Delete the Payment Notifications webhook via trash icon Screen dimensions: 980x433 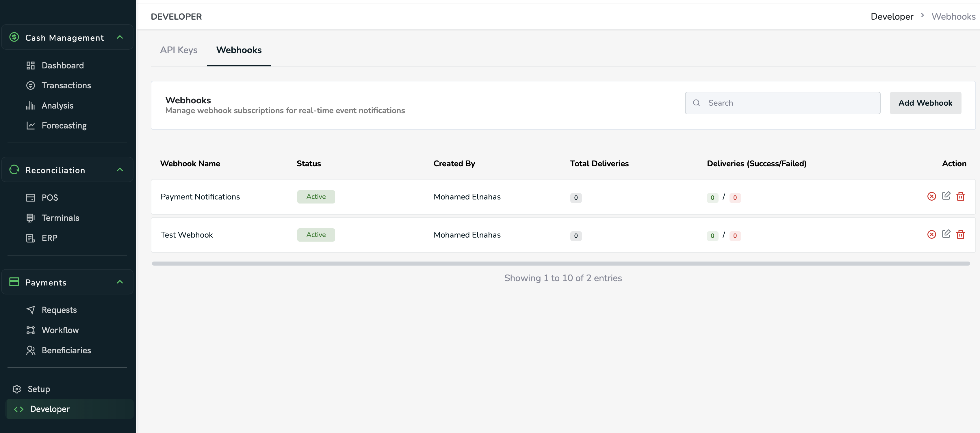(960, 196)
